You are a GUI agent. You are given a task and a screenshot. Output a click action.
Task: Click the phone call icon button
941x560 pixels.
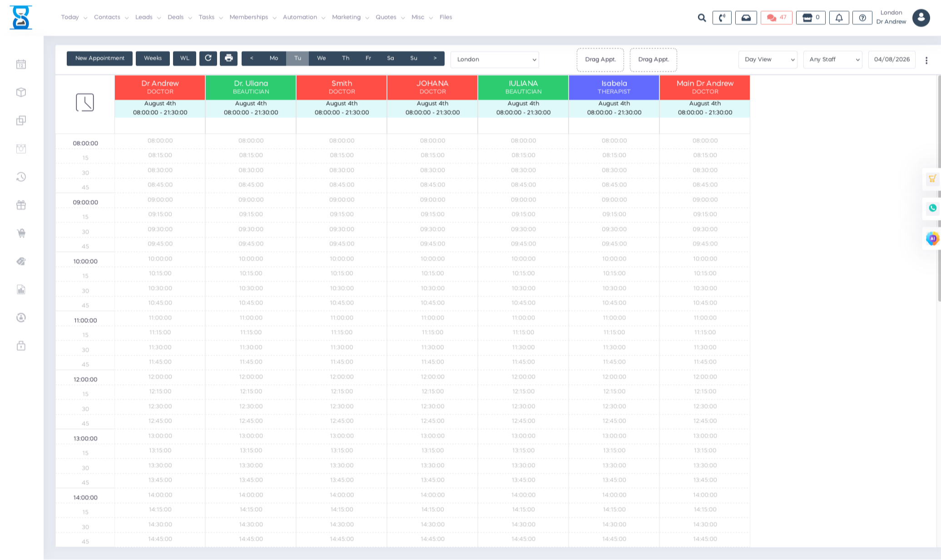point(722,18)
